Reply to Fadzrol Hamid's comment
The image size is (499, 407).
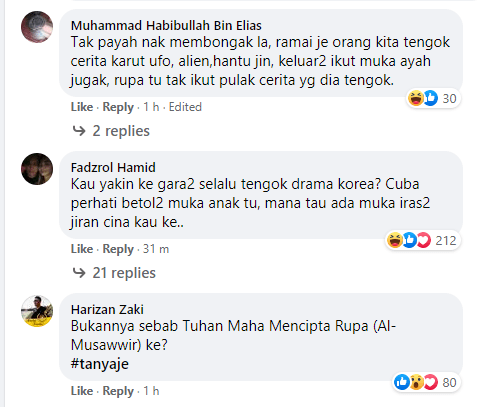point(118,249)
